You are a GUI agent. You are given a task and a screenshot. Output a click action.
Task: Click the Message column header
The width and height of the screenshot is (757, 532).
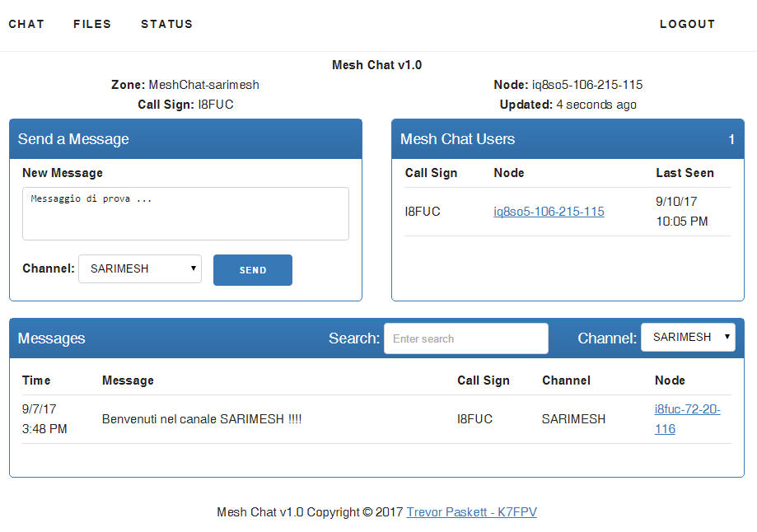[x=128, y=380]
